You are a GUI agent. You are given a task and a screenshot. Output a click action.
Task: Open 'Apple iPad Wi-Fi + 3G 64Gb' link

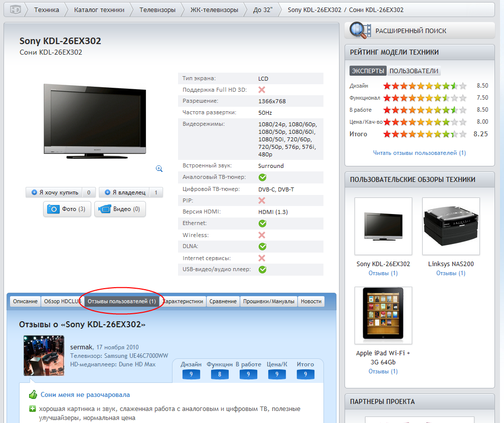pos(383,357)
